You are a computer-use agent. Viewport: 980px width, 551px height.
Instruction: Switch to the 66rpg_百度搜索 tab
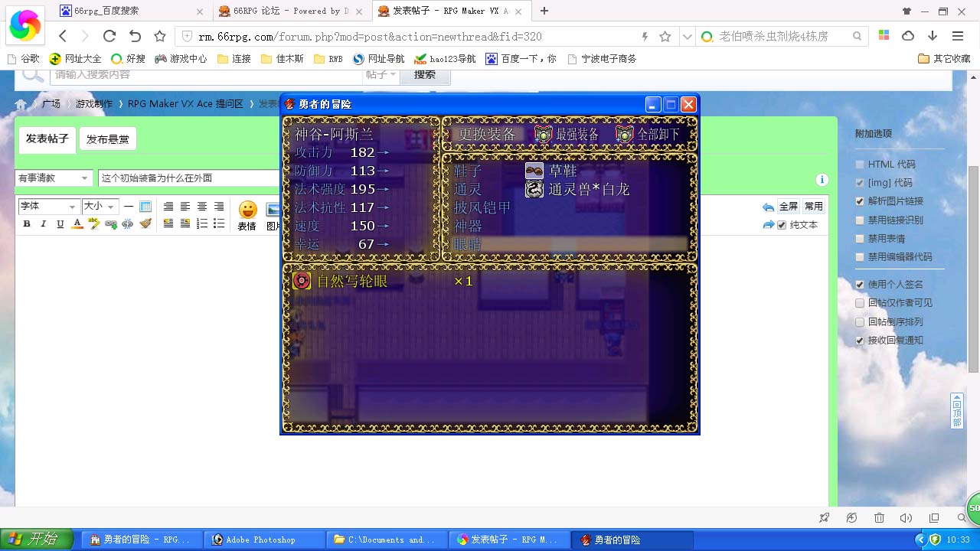click(x=133, y=11)
